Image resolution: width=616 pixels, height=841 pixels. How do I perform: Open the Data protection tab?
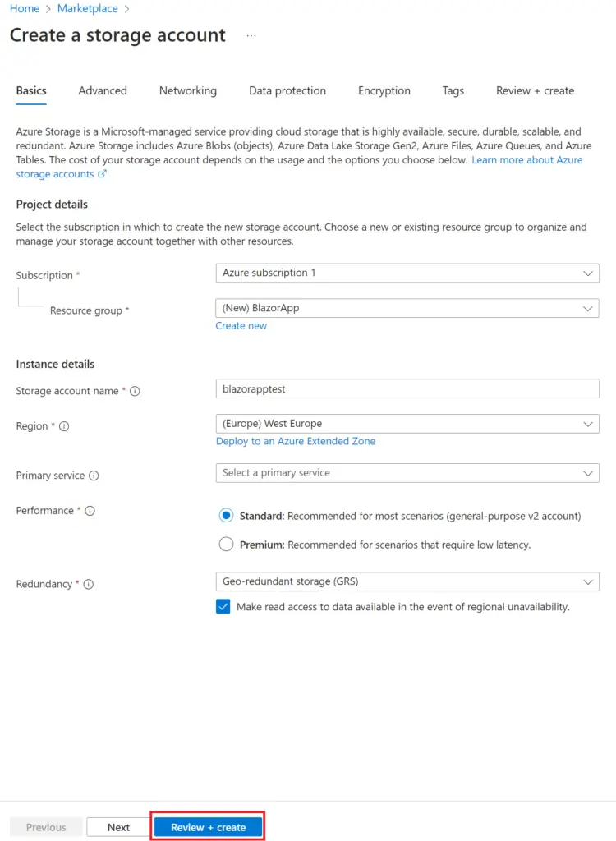pos(287,90)
